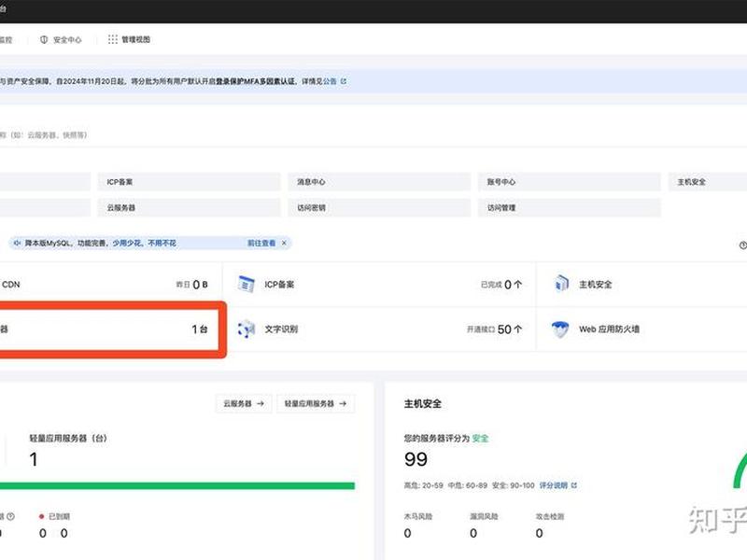Click the 高危: 20-59 score range text
Image resolution: width=747 pixels, height=560 pixels.
(x=424, y=485)
